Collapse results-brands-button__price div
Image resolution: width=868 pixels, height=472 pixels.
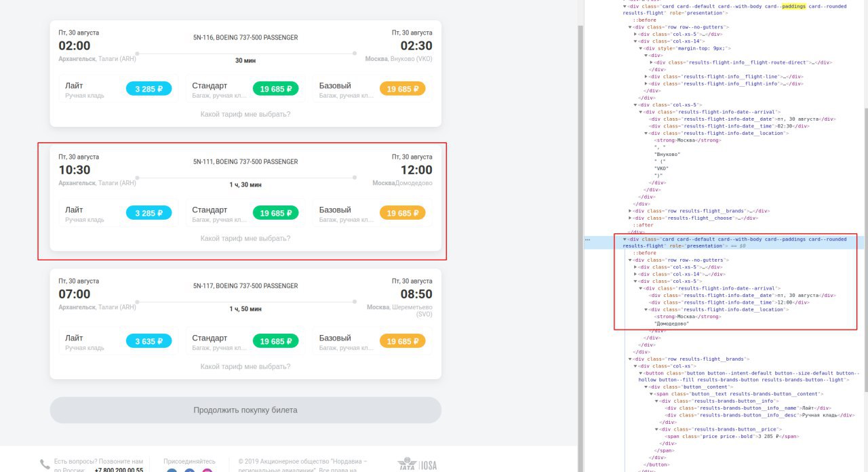(x=657, y=429)
